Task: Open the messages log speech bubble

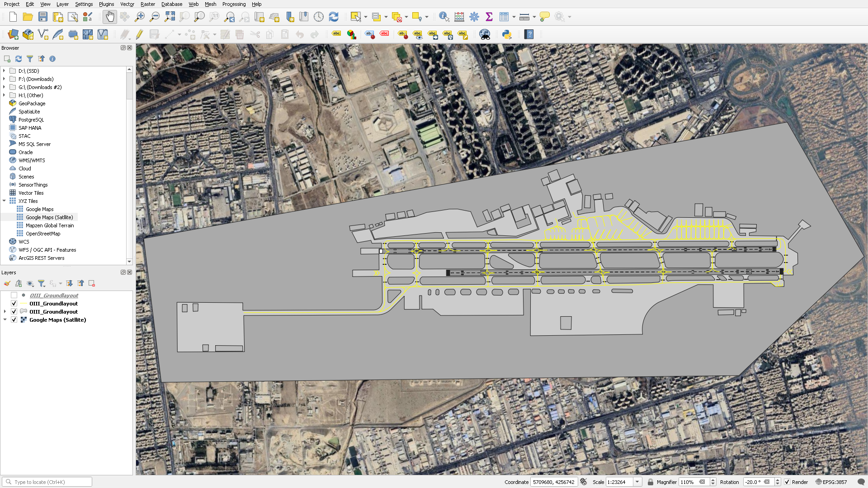Action: [861, 482]
